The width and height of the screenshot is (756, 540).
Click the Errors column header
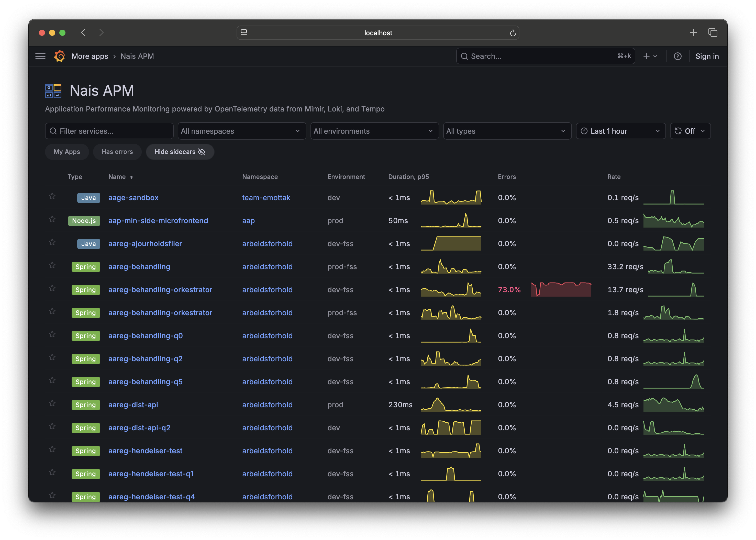[507, 177]
